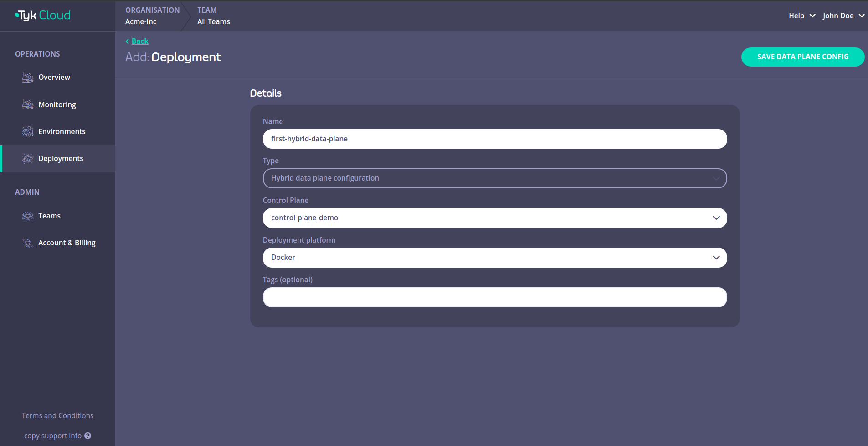Click the Name field containing first-hybrid-data-plane
This screenshot has width=868, height=446.
494,139
